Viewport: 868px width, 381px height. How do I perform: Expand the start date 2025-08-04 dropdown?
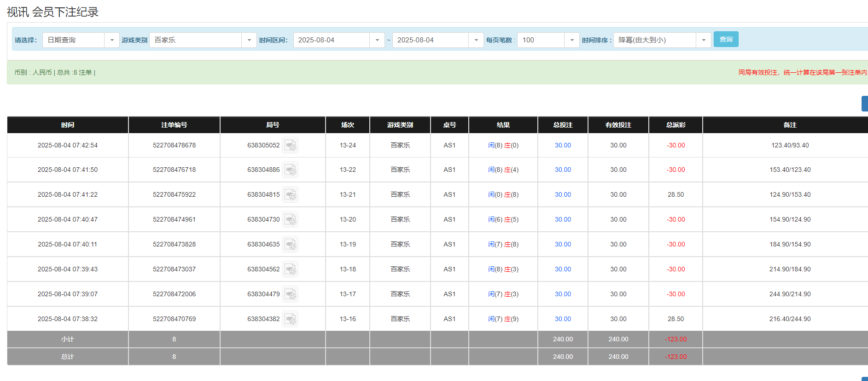pyautogui.click(x=377, y=40)
